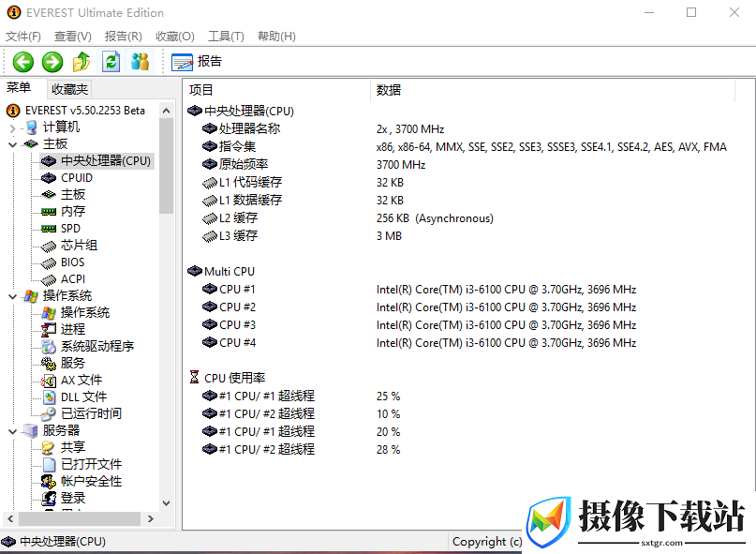756x554 pixels.
Task: Go back with the green left arrow
Action: [22, 62]
